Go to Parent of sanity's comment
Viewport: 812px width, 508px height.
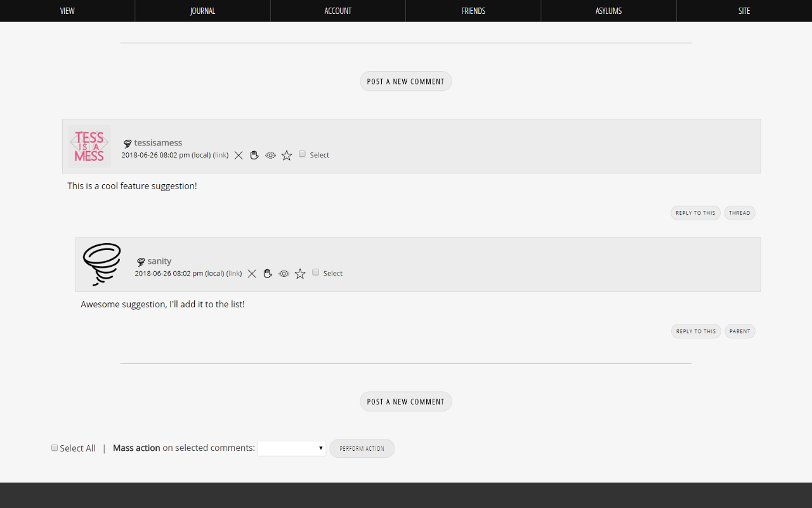pos(740,331)
